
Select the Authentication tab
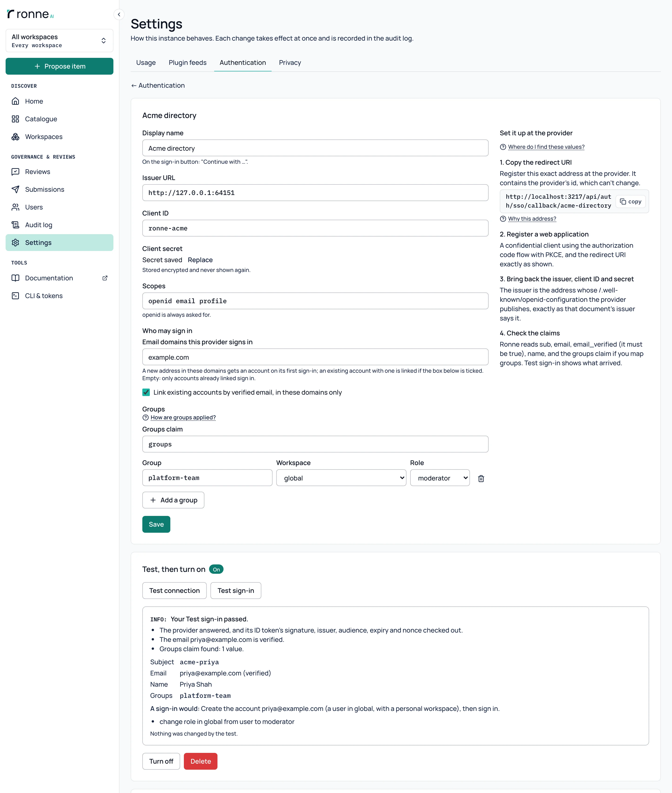[243, 63]
